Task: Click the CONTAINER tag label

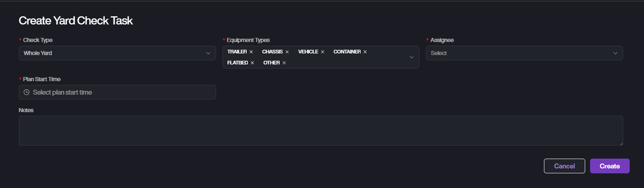Action: coord(347,52)
